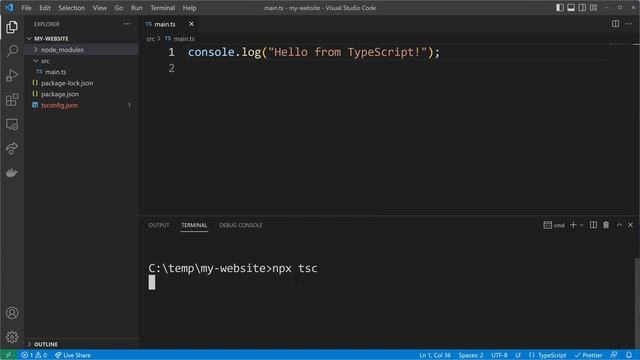Create a new terminal with plus icon

coord(573,225)
